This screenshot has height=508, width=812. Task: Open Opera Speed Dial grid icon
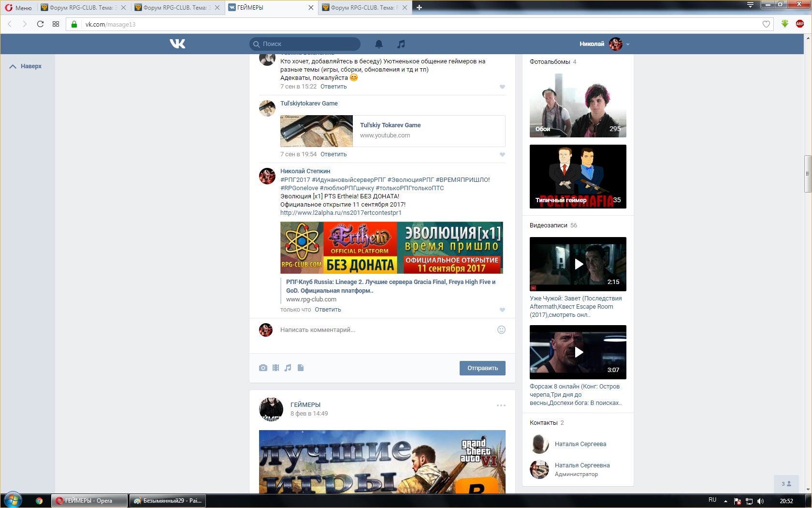56,24
